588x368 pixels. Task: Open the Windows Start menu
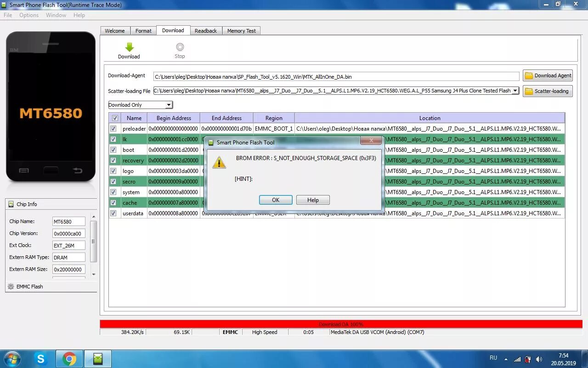[x=12, y=359]
